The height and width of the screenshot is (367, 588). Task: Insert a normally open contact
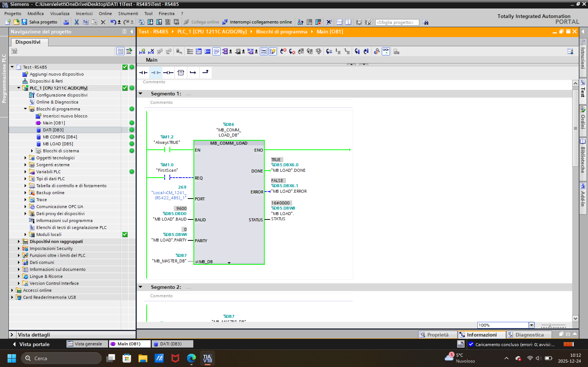pos(143,73)
